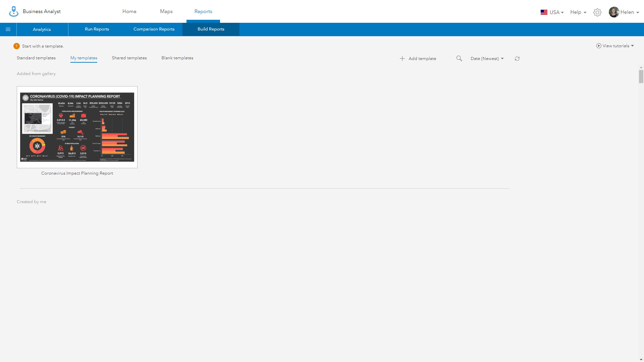This screenshot has height=362, width=644.
Task: Click the plus icon to add template
Action: 402,59
